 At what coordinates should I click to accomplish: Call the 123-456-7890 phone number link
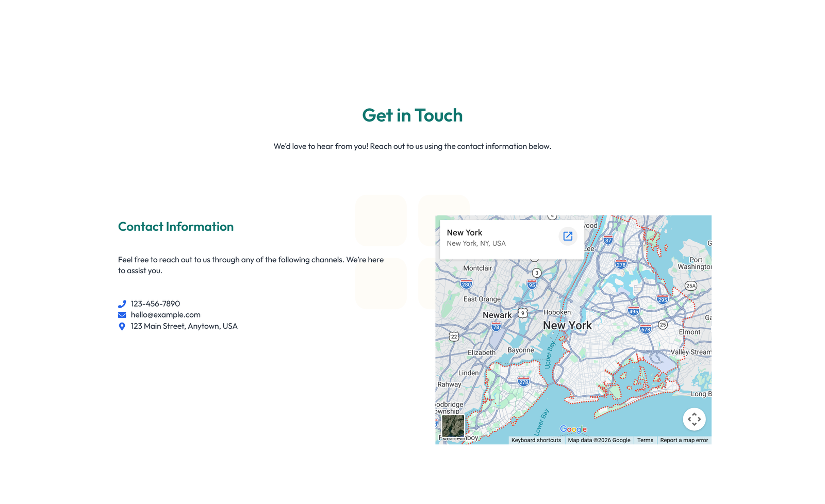pos(155,304)
